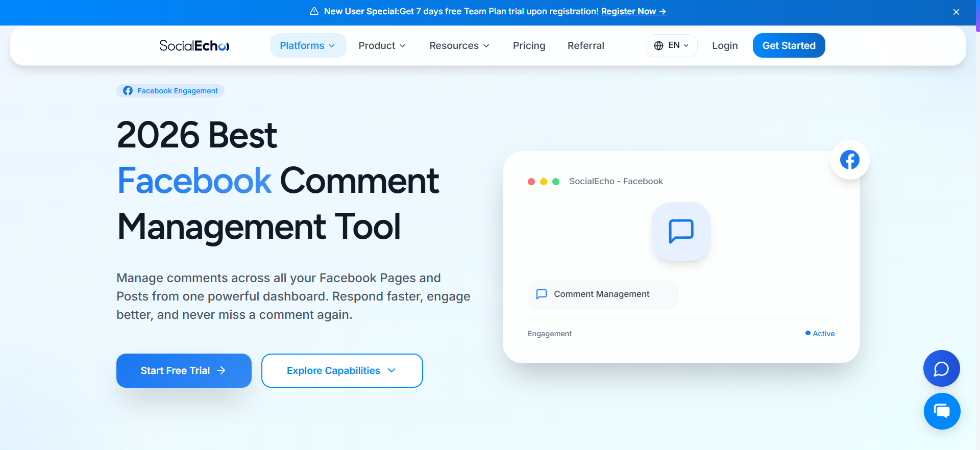Click the red window dot
The width and height of the screenshot is (980, 450).
531,182
